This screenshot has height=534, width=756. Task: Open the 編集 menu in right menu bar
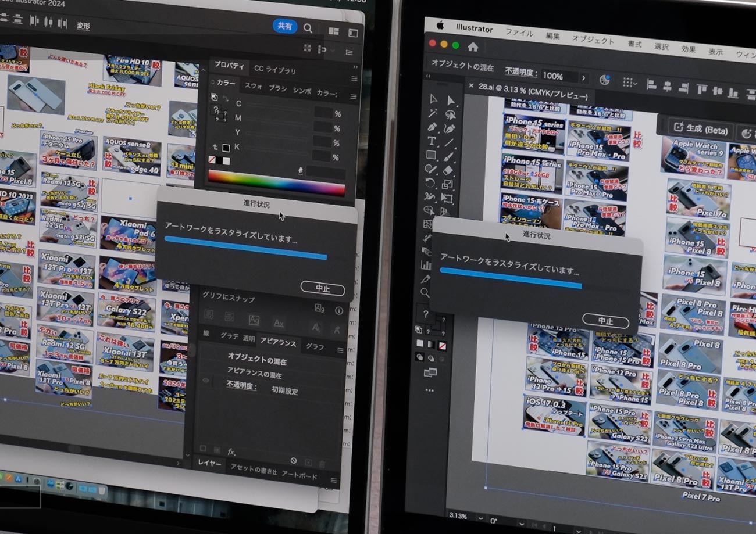coord(552,35)
